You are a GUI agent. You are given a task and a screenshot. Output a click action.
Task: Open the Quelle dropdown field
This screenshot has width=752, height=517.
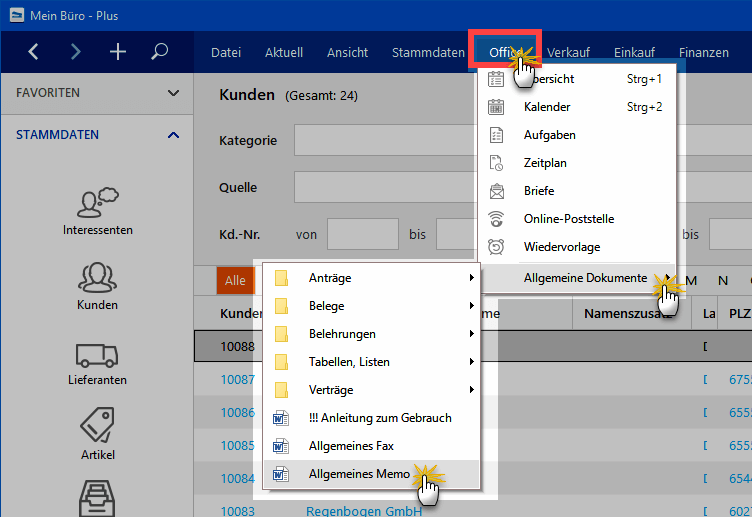pyautogui.click(x=386, y=187)
